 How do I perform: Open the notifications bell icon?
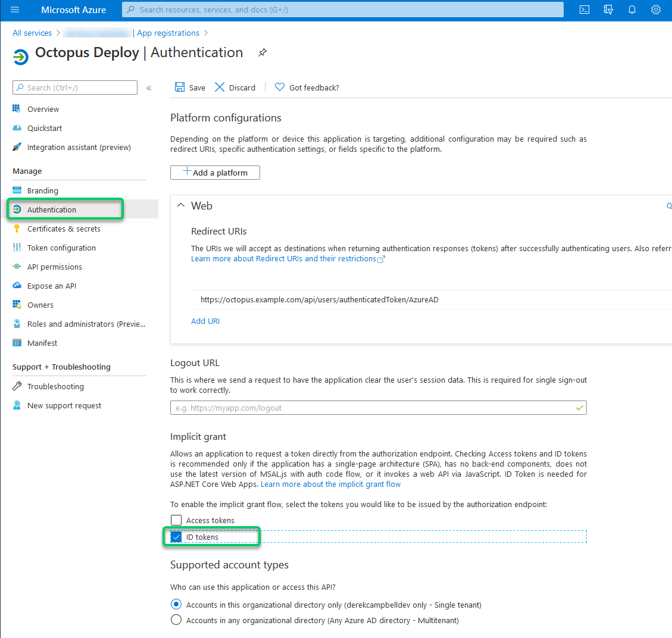pos(632,10)
